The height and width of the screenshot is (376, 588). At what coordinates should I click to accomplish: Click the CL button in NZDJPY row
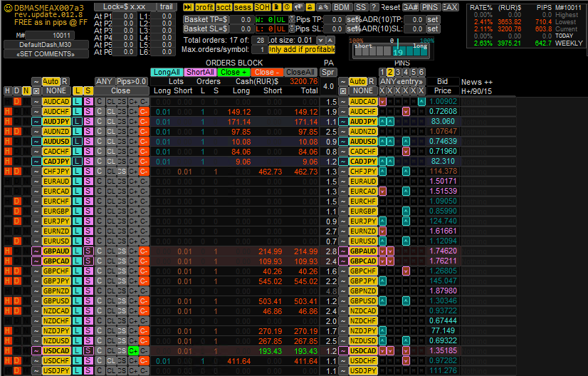coord(111,331)
